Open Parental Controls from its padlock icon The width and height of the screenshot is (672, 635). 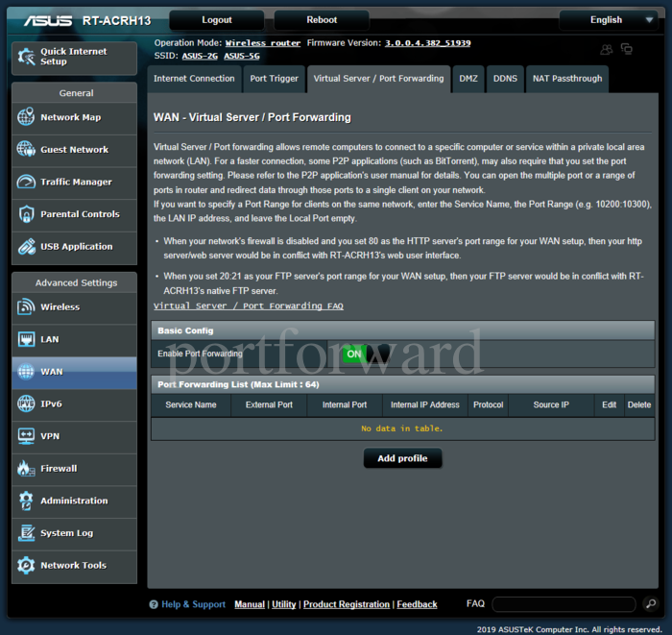click(26, 214)
